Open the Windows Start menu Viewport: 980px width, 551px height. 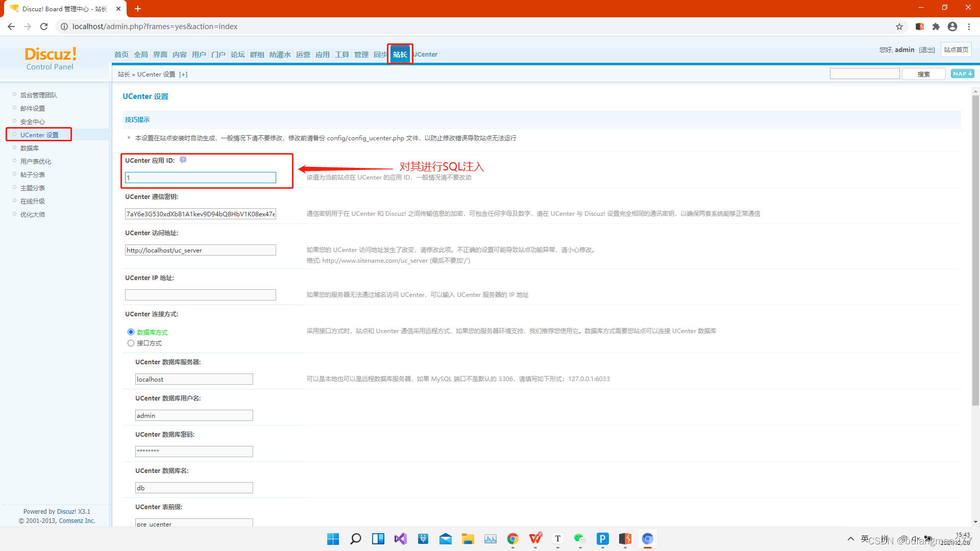[333, 539]
